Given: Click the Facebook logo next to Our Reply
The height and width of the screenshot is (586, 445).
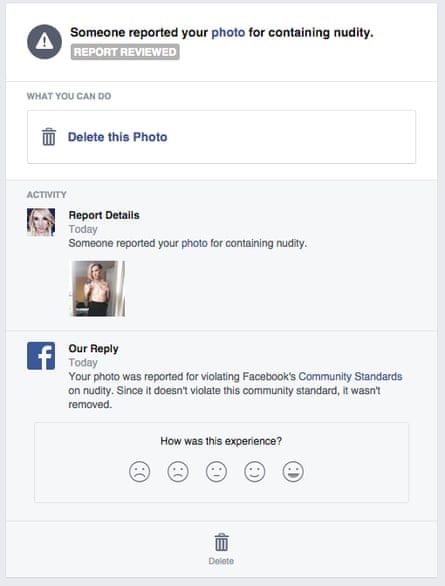Looking at the screenshot, I should click(41, 356).
